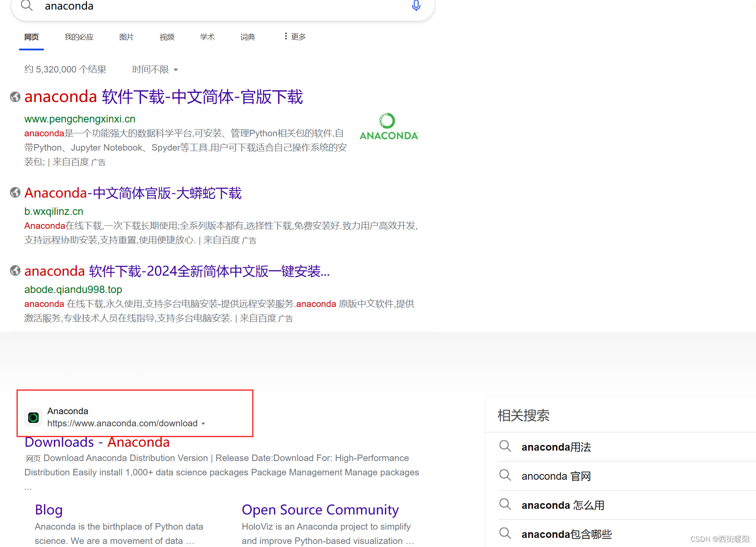The height and width of the screenshot is (547, 756).
Task: Click the three-dot 更多 menu
Action: click(x=295, y=37)
